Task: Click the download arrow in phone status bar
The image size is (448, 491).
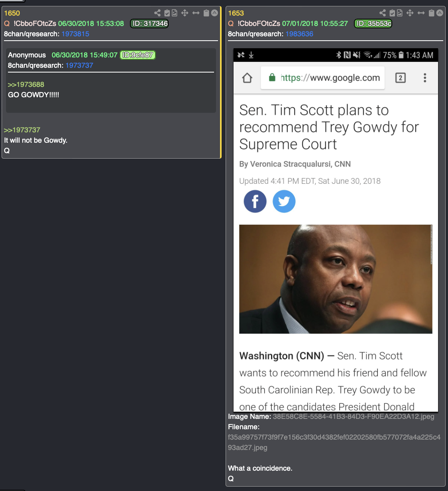Action: 251,55
